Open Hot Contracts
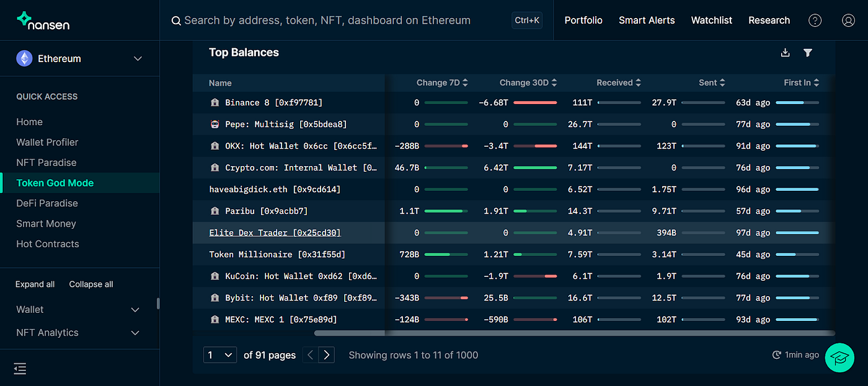868x386 pixels. (x=48, y=244)
